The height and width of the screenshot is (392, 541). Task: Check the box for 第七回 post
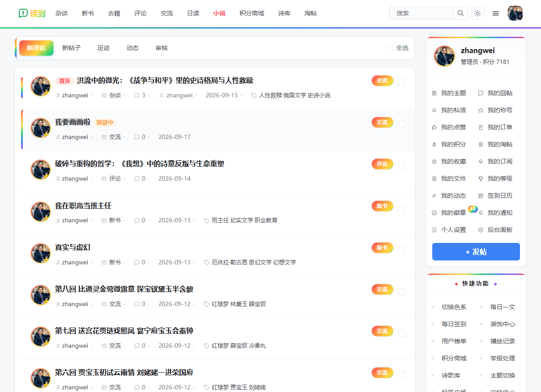click(402, 333)
